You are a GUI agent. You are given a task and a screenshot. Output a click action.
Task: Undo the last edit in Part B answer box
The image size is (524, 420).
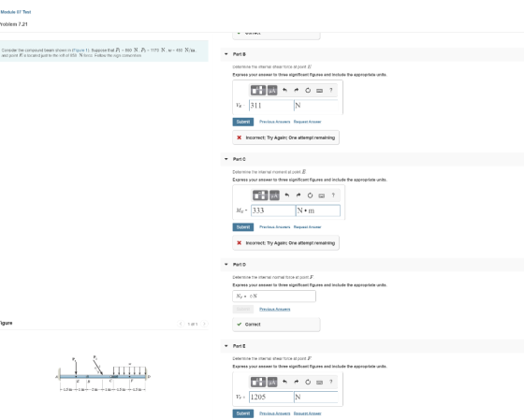[x=284, y=90]
